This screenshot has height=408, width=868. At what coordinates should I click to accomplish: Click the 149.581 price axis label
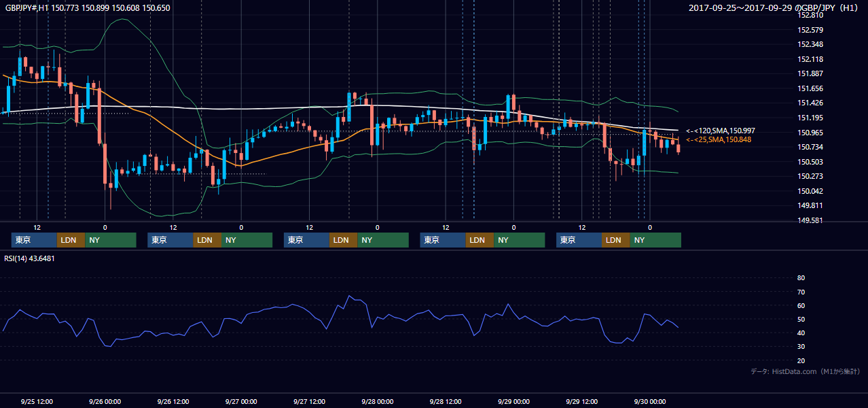click(x=810, y=221)
